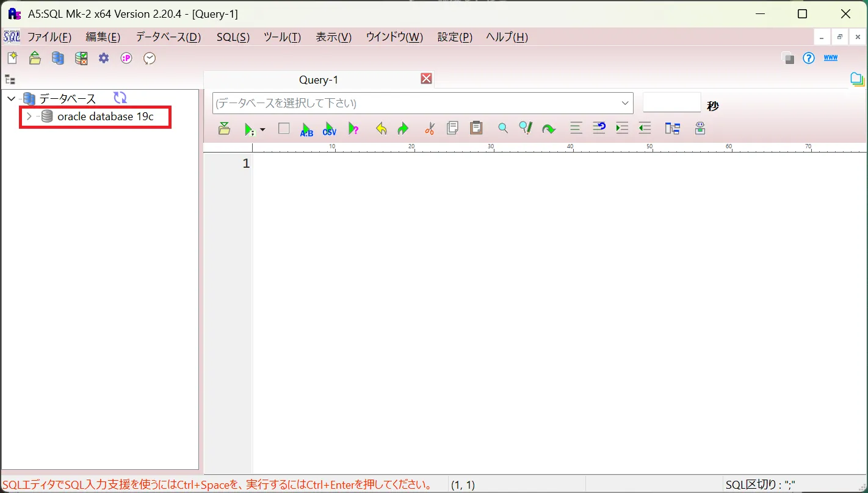Click the stacked windows icon at tab bar right
The width and height of the screenshot is (868, 493).
(858, 79)
